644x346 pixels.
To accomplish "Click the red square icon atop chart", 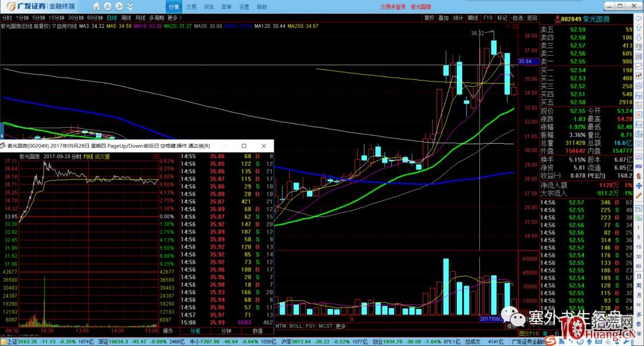I will click(515, 26).
